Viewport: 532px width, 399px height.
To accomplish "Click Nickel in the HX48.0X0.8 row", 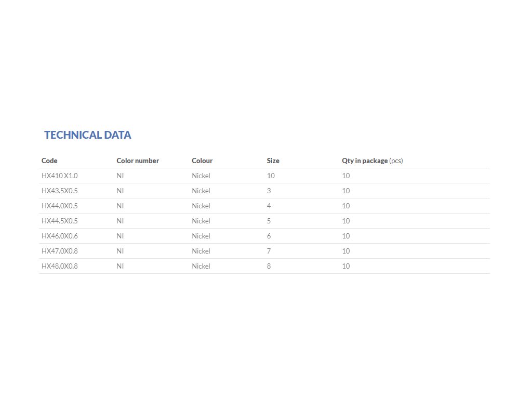I will point(201,267).
